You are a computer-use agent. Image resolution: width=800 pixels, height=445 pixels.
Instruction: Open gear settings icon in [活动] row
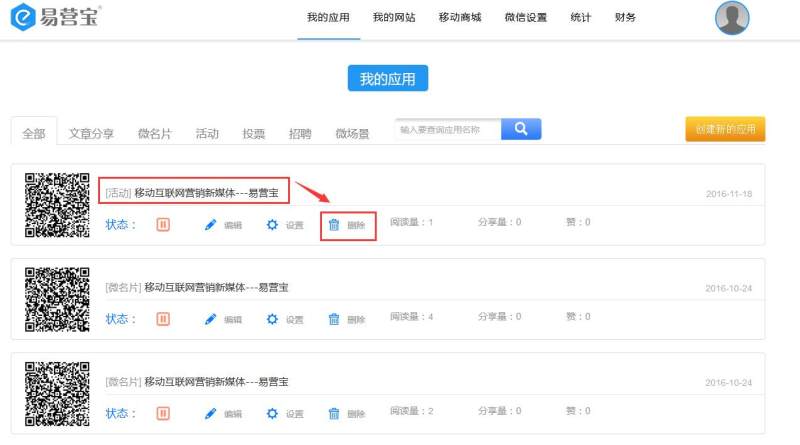click(x=272, y=225)
